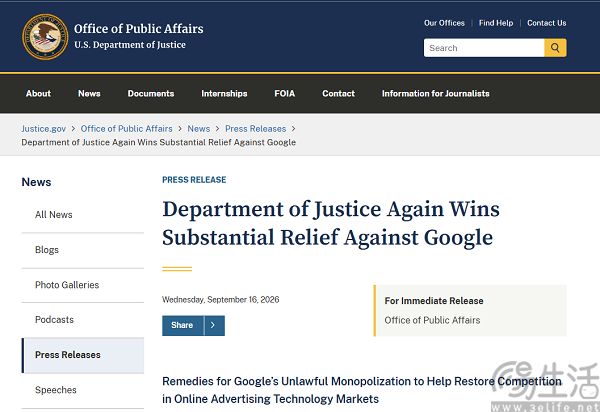Open Information for Journalists menu
The height and width of the screenshot is (412, 600).
click(x=435, y=93)
